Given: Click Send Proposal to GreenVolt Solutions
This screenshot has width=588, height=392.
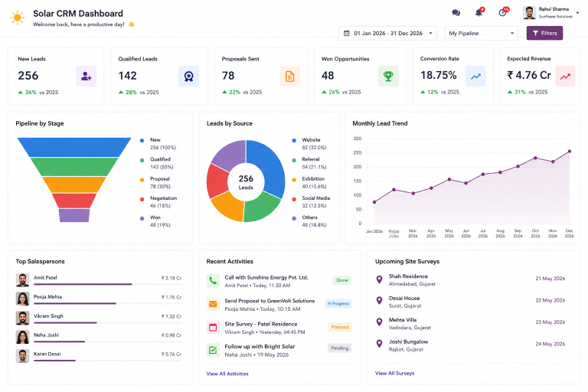Looking at the screenshot, I should pos(269,301).
